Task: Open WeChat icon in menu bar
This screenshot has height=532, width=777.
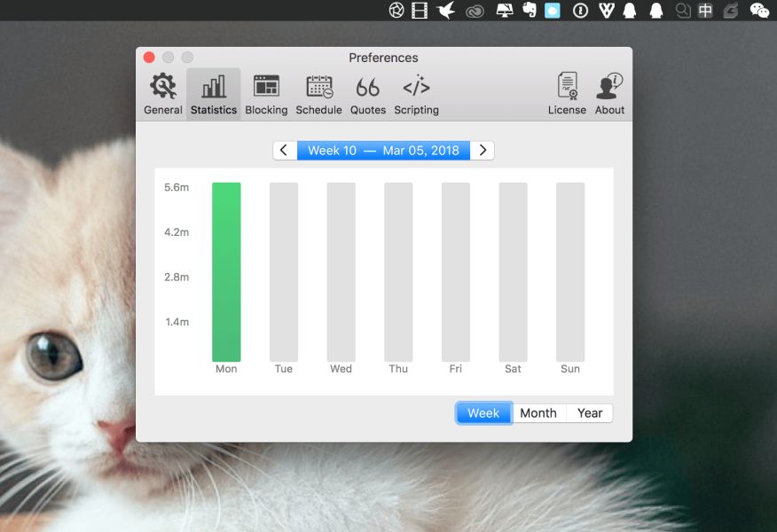Action: 759,11
